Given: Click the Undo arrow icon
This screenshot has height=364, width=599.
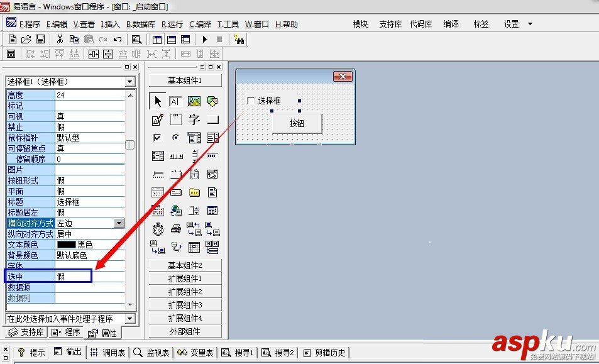Looking at the screenshot, I should (118, 39).
